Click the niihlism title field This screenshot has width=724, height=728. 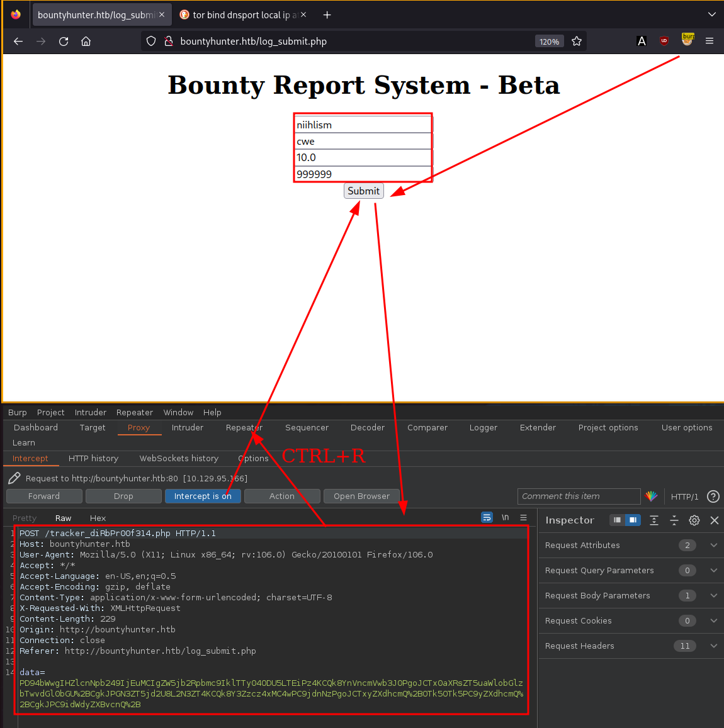[363, 125]
